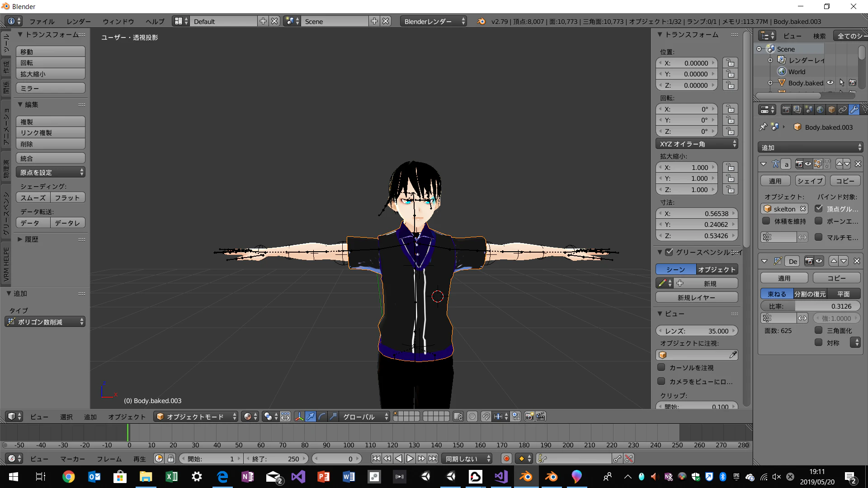
Task: Open the modifiers wrench tab in properties
Action: [854, 110]
